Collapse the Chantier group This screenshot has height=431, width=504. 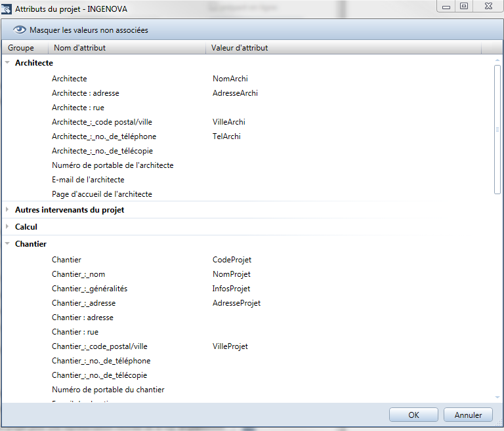point(7,244)
